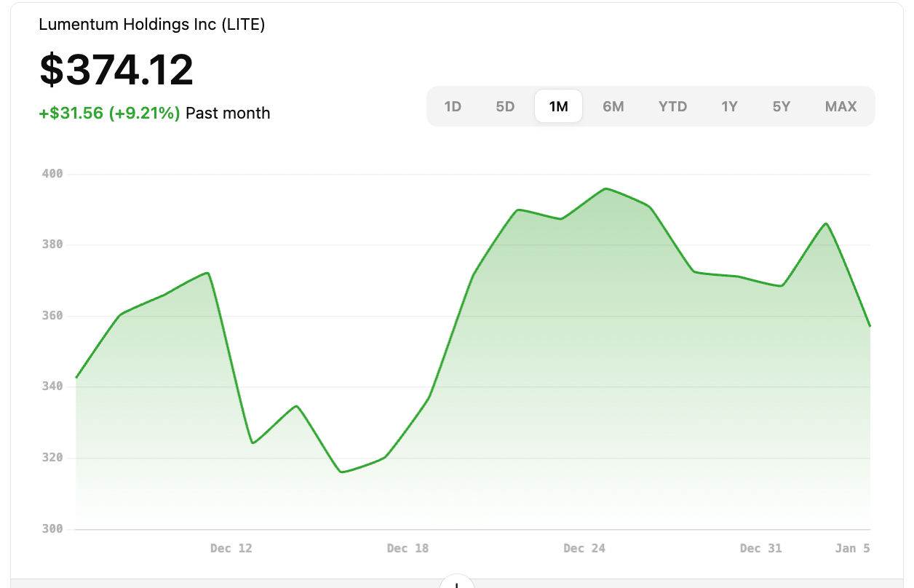914x588 pixels.
Task: Click the 360 y-axis label
Action: coord(53,316)
